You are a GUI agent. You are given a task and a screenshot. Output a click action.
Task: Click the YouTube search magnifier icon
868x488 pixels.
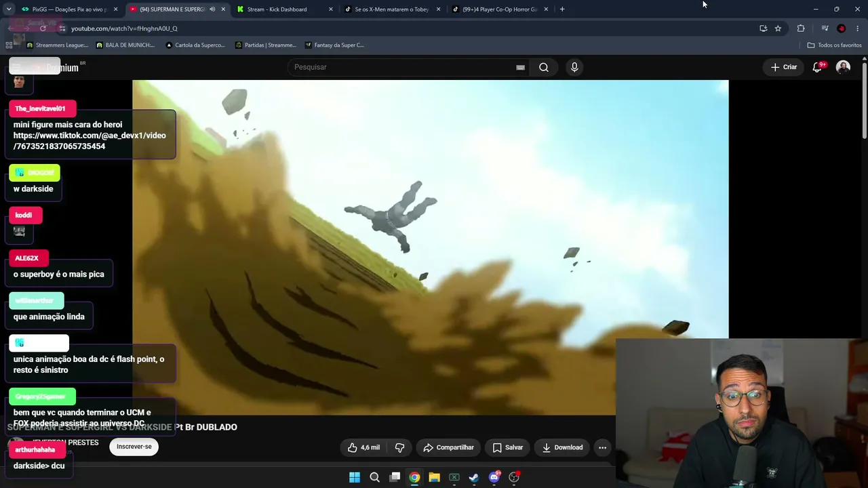[x=544, y=67]
